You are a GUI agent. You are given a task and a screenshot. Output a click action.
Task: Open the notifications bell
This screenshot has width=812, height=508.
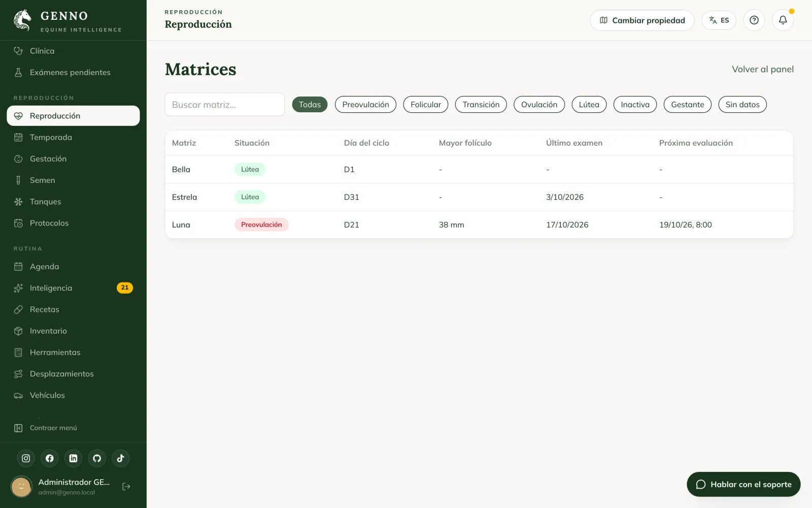783,20
